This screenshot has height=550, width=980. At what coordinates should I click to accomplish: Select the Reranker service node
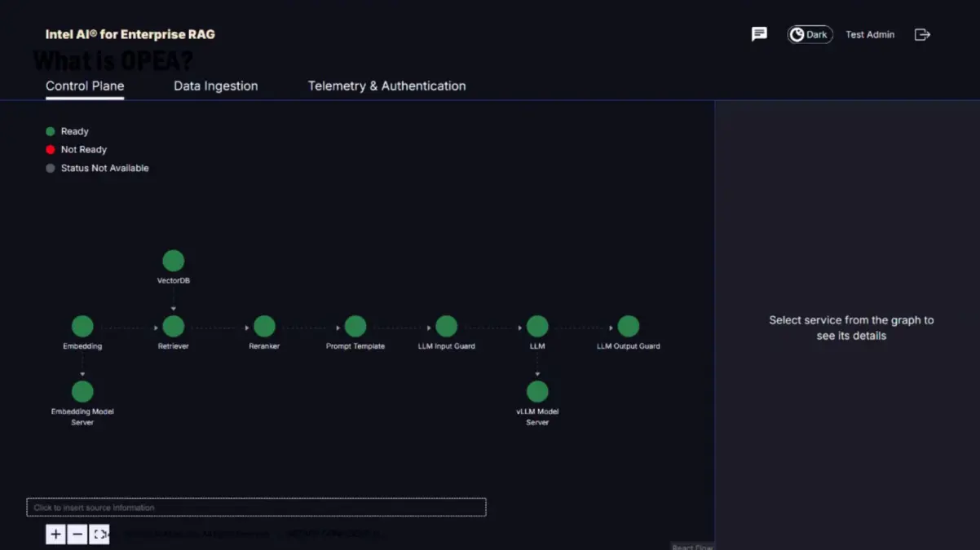pos(264,324)
